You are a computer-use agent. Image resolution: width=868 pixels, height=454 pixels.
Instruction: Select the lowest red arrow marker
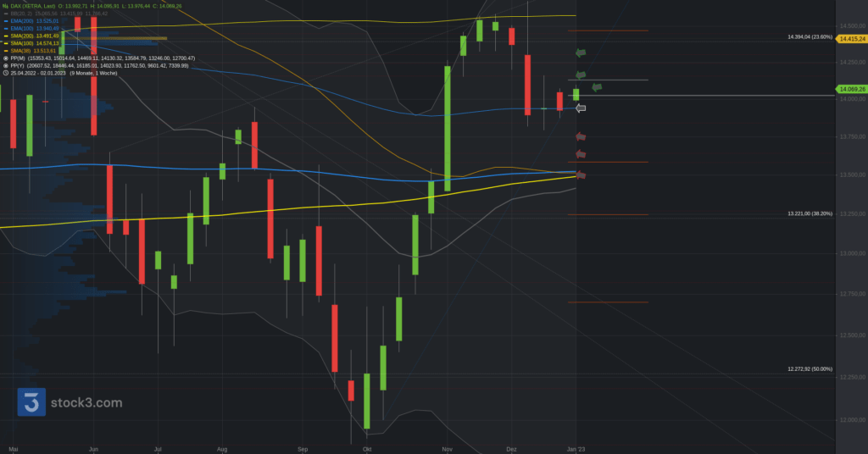pos(581,175)
